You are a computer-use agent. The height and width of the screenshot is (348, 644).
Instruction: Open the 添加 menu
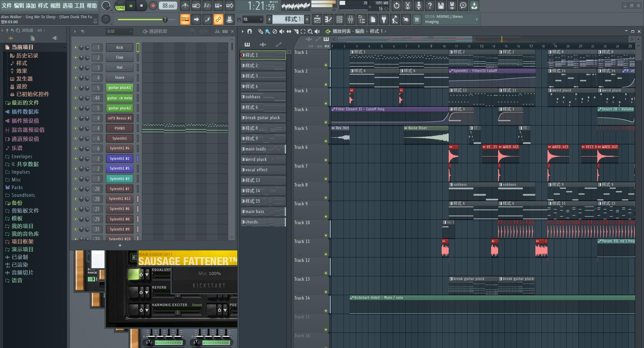click(31, 5)
